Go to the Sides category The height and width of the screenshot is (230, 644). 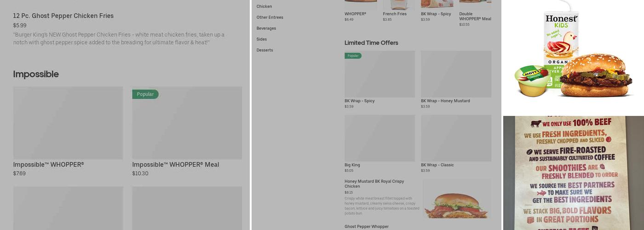click(x=262, y=39)
